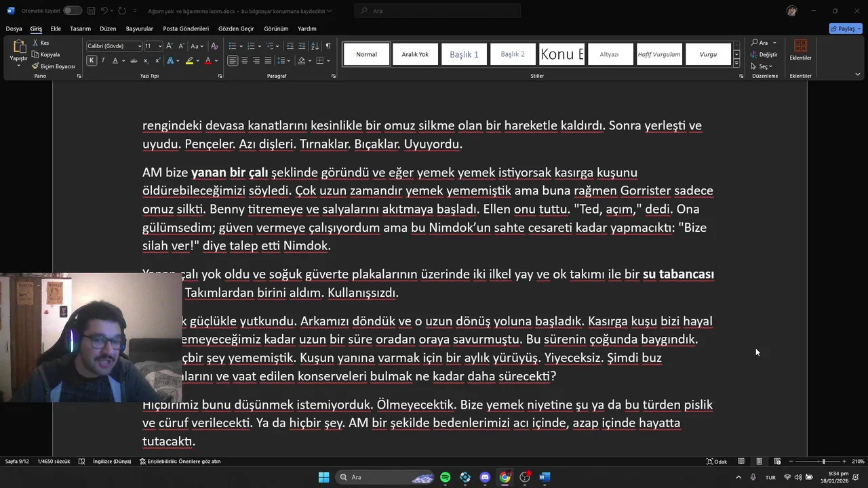Click the shading paint bucket icon

click(x=301, y=60)
